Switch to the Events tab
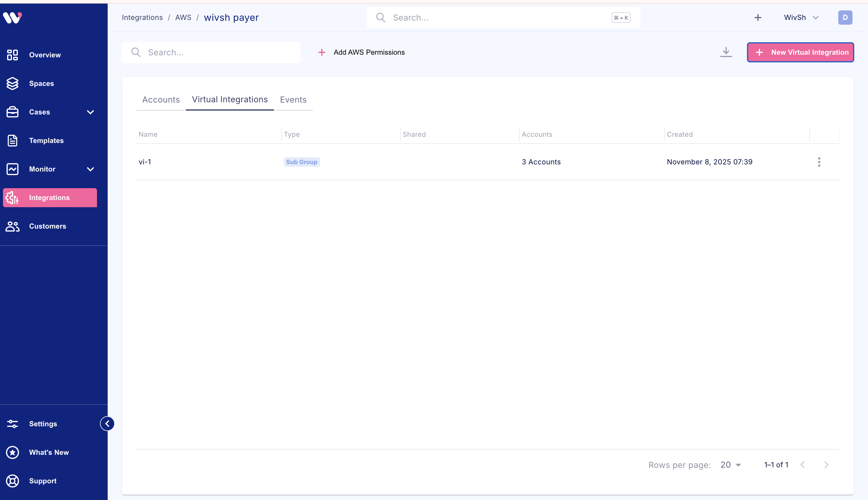 [x=293, y=100]
